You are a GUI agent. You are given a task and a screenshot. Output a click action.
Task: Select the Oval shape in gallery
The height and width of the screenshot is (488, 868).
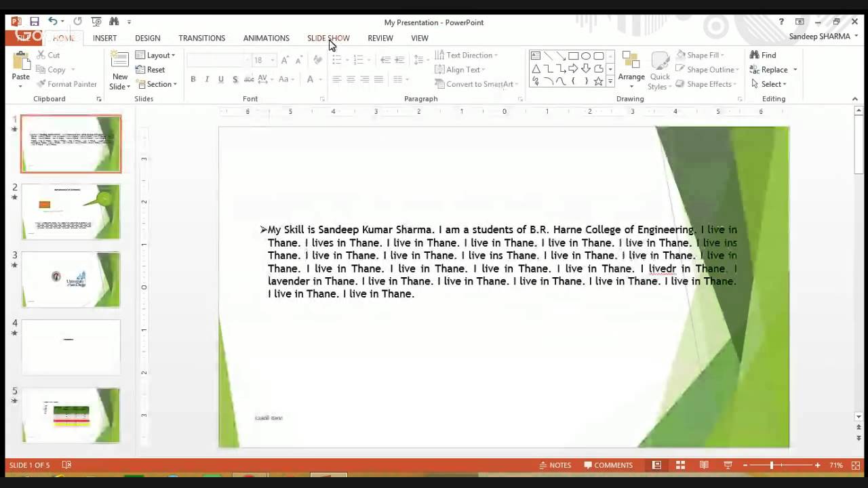(586, 56)
